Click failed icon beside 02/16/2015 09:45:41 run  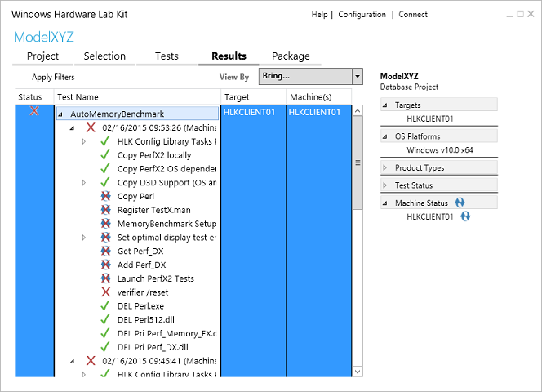[x=91, y=361]
